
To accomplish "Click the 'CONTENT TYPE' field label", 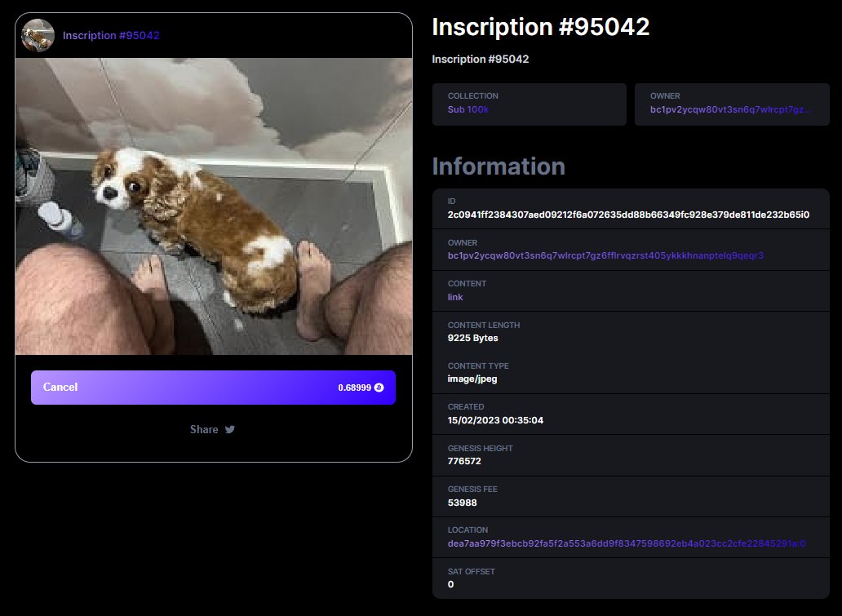I will point(478,366).
